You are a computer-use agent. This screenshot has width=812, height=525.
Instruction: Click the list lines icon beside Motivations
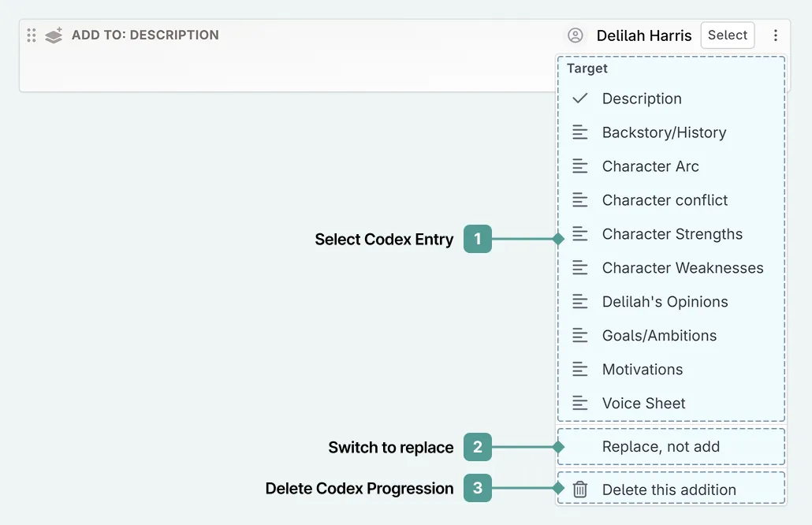[580, 369]
